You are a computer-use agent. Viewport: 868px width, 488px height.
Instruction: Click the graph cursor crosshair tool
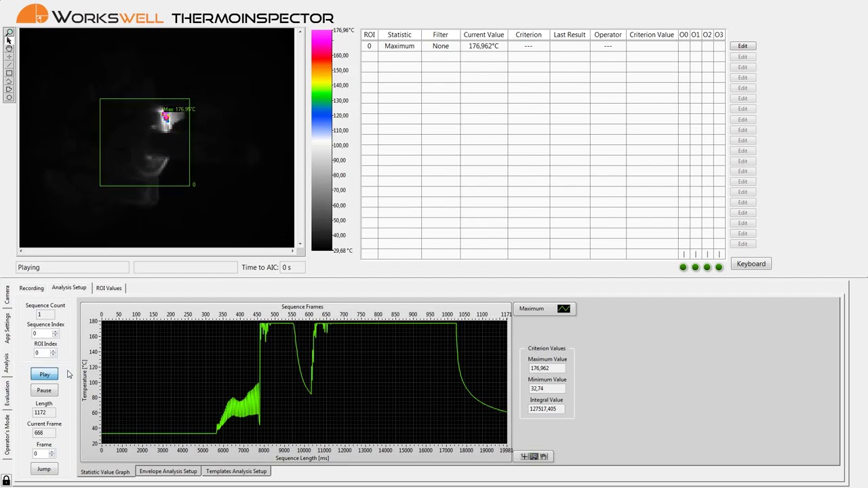point(524,456)
